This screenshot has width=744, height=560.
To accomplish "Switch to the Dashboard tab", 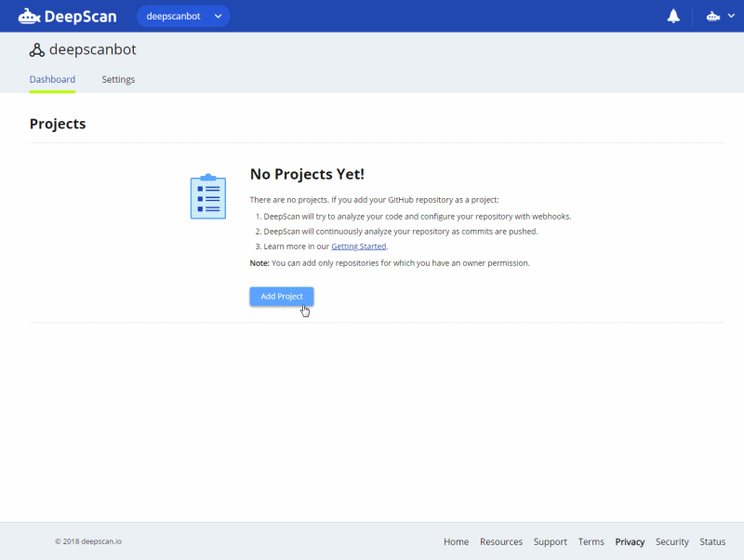I will point(52,79).
